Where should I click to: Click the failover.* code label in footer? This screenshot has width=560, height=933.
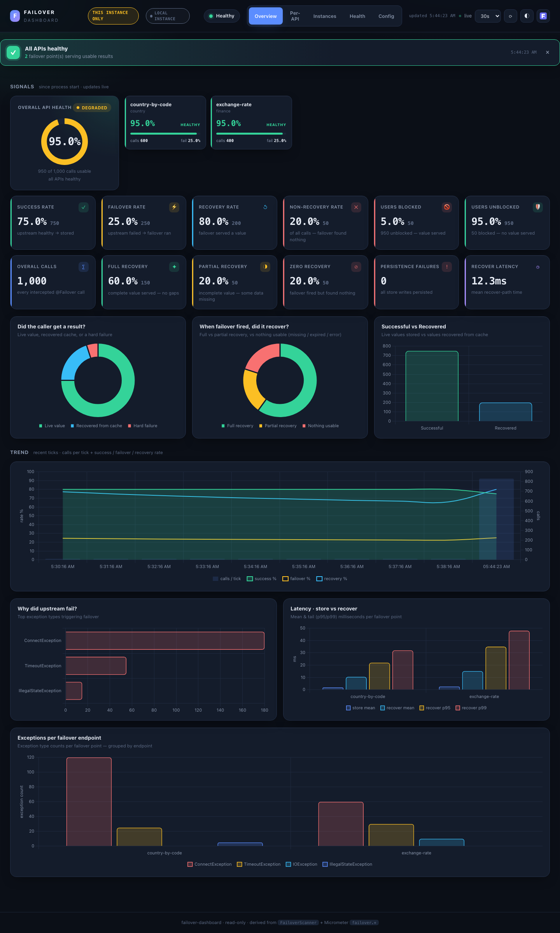point(364,922)
